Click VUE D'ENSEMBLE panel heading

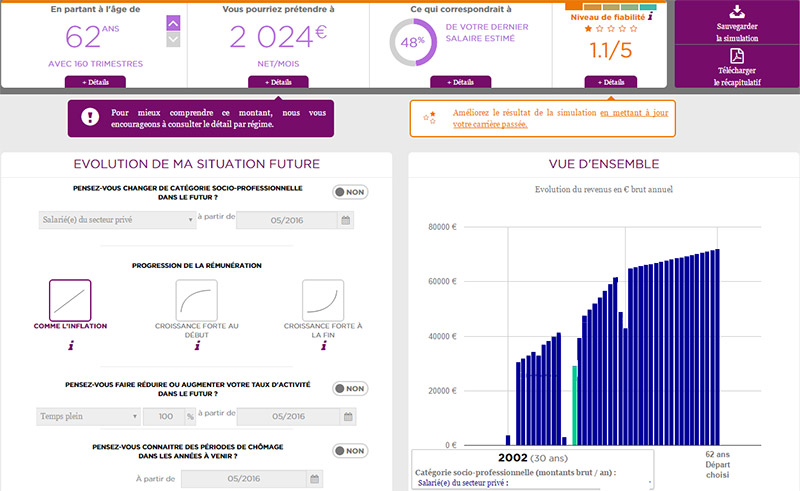coord(604,164)
